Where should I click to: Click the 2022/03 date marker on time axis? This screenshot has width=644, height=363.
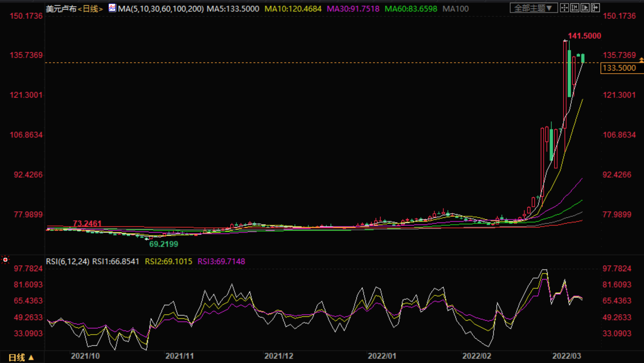coord(566,356)
